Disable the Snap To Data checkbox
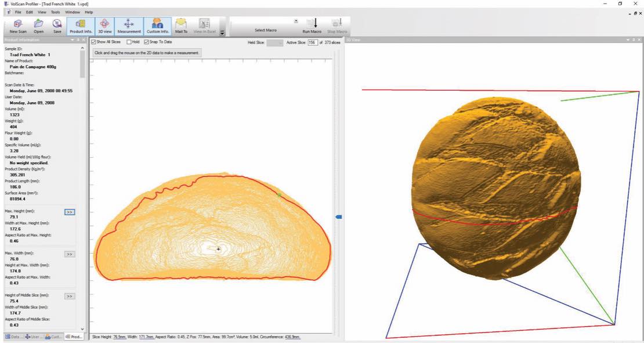644x343 pixels. [145, 42]
